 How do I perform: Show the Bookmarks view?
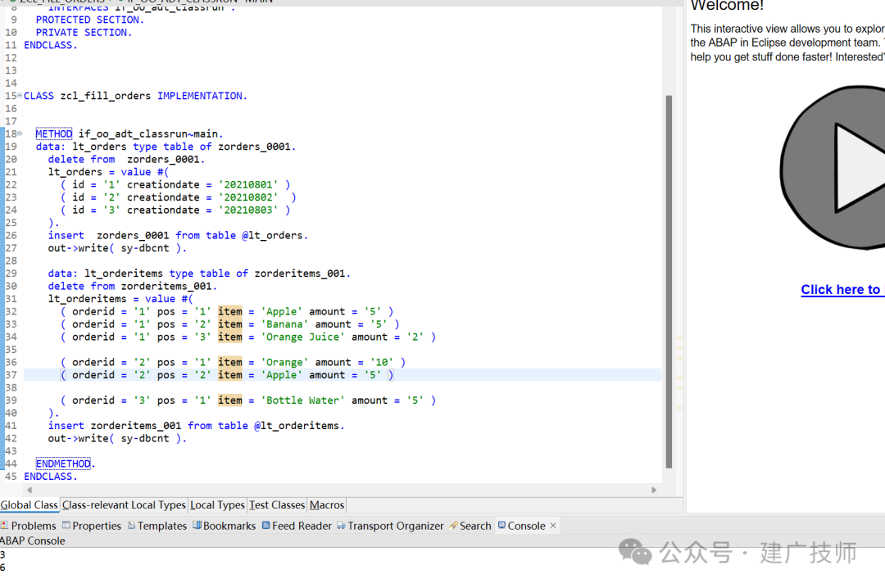224,526
